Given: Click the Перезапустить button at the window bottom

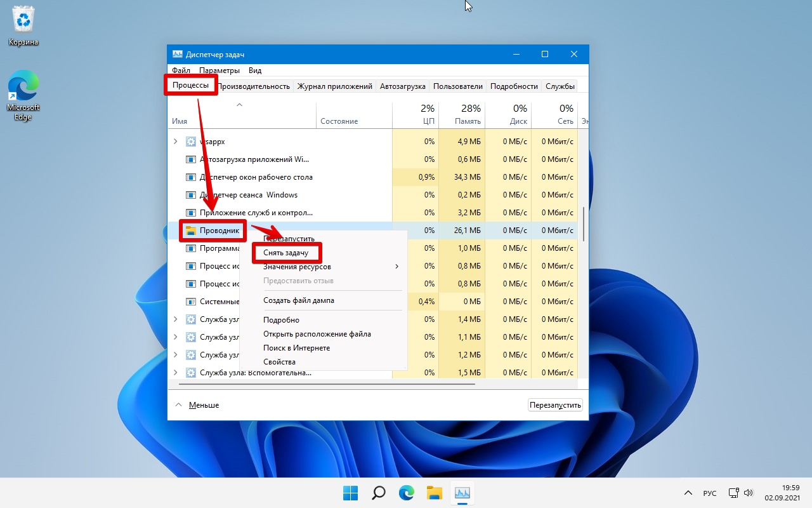Looking at the screenshot, I should tap(556, 405).
